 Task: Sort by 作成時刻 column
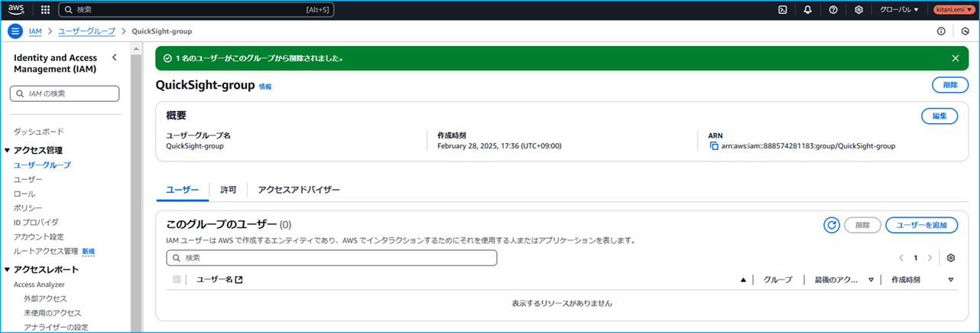(x=951, y=280)
